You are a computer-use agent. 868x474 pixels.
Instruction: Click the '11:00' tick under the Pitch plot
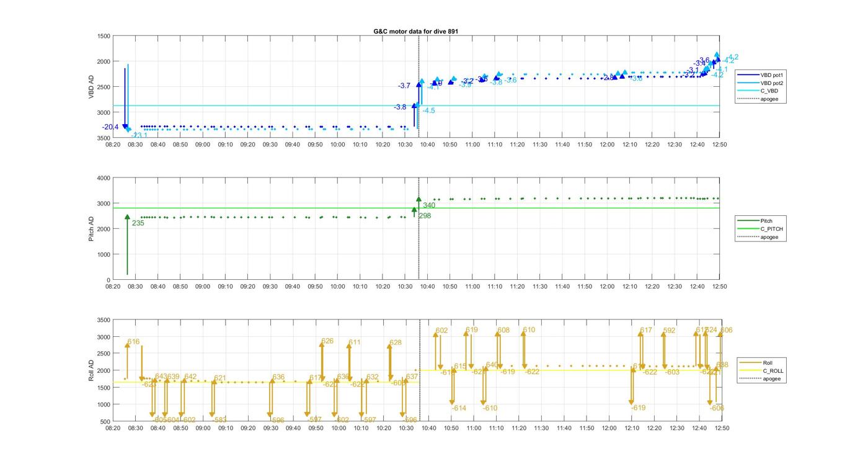click(x=472, y=287)
